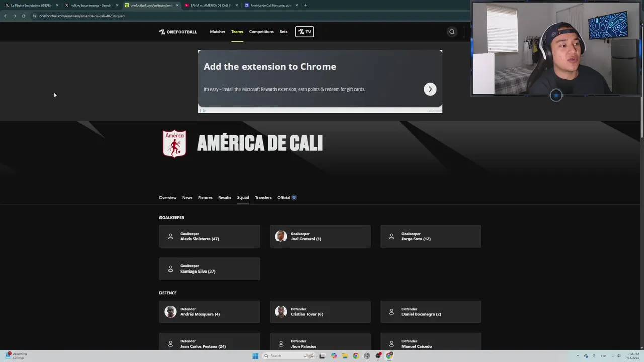This screenshot has width=644, height=362.
Task: Open File Explorer from taskbar
Action: pos(345,356)
